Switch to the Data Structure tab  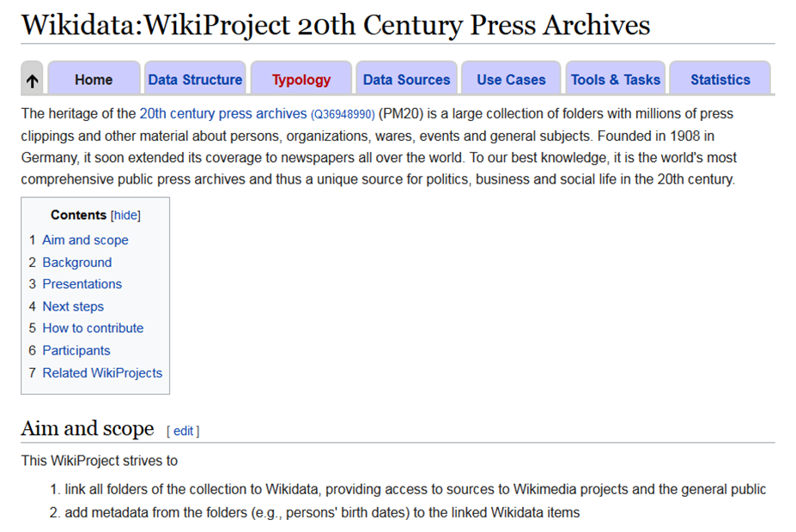(x=195, y=80)
